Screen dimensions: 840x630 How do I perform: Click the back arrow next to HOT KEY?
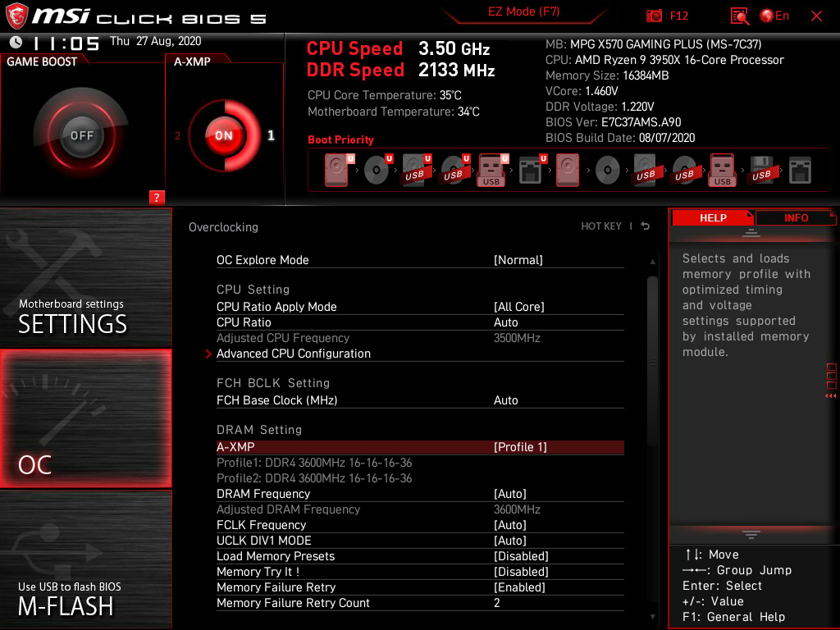(645, 226)
